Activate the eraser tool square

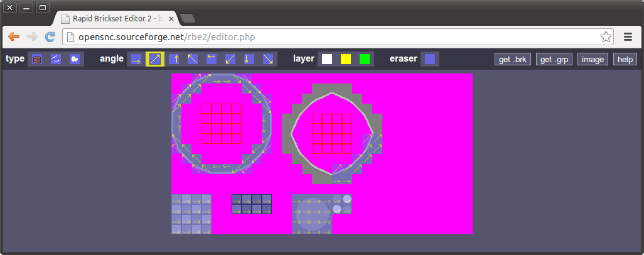click(x=430, y=59)
